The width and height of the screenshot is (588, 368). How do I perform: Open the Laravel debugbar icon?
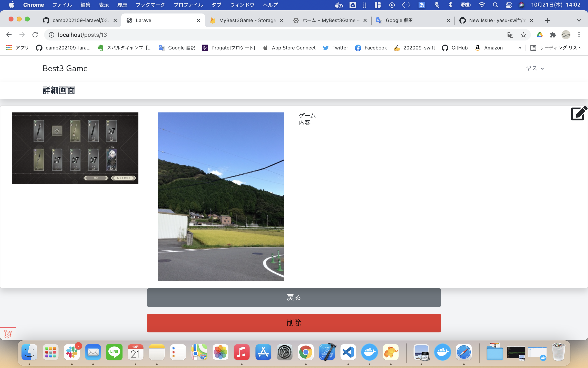coord(8,334)
